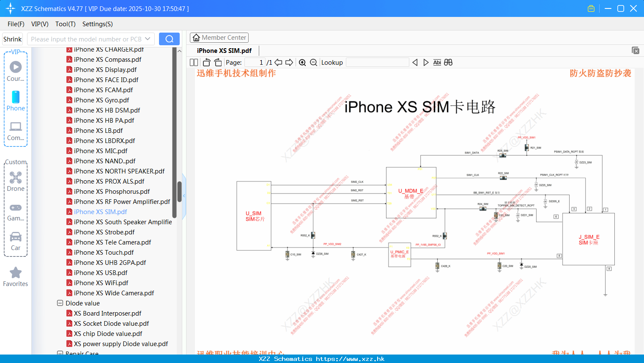Select highlighted iPhone XS SIM.pdf in tree
The width and height of the screenshot is (644, 363).
point(100,212)
